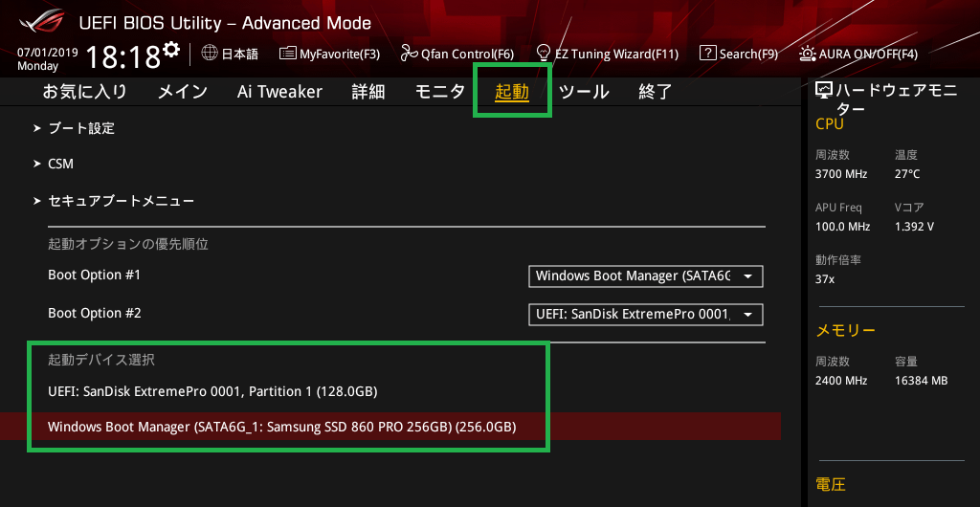Click the 18:18 clock display
Viewport: 980px width, 507px height.
[x=123, y=56]
